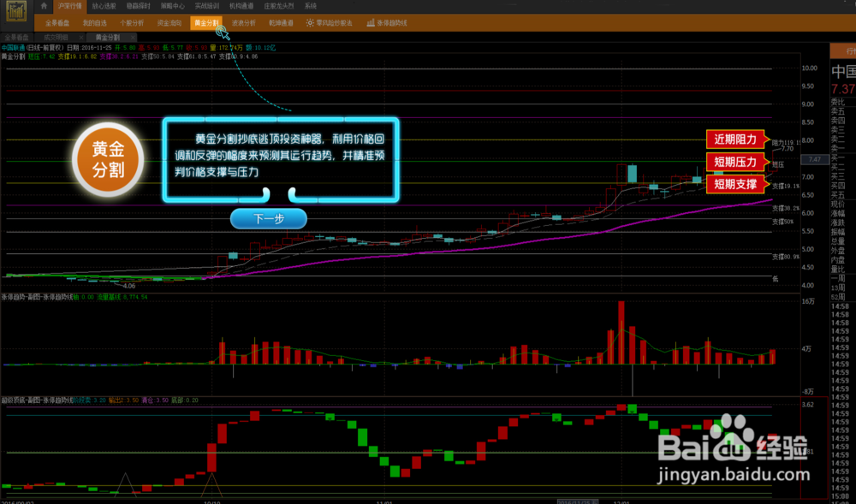Screen dimensions: 856x504
Task: Open 零风险炒股法 in the orange toolbar
Action: click(334, 23)
